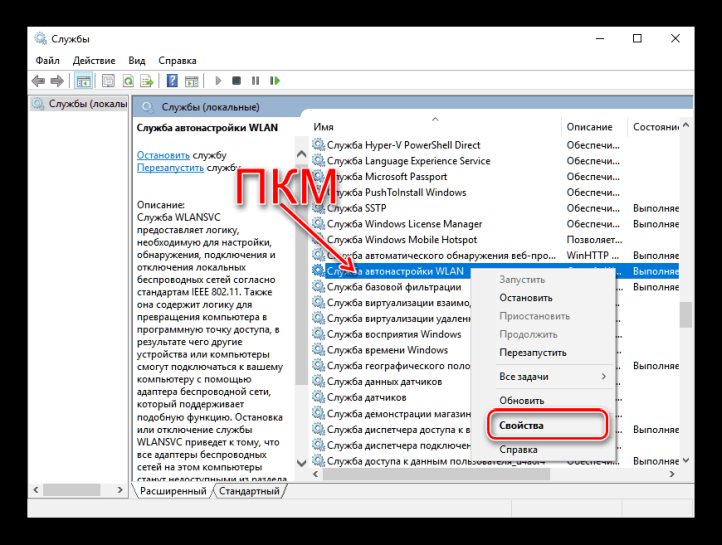Click the "Остановить" service link
The height and width of the screenshot is (545, 722).
163,155
